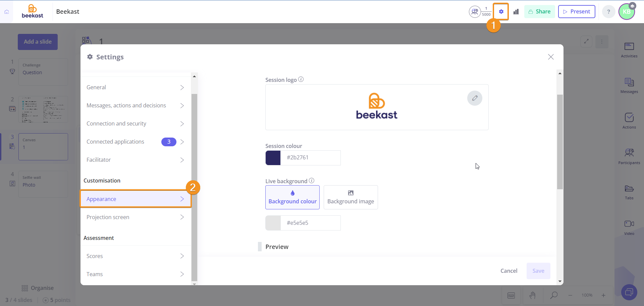Open the Participants side panel
The height and width of the screenshot is (306, 644).
coord(629,157)
